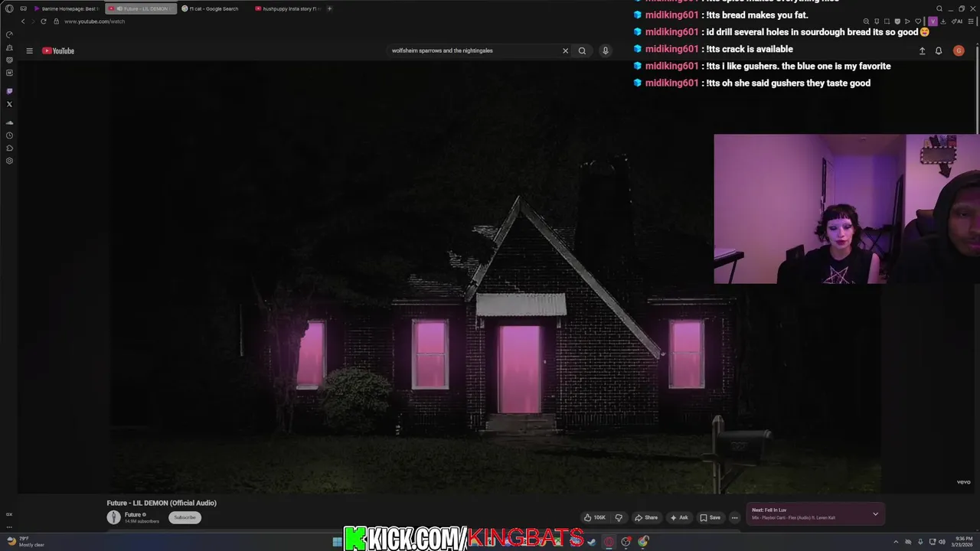Image resolution: width=980 pixels, height=551 pixels.
Task: Open the purple V extension
Action: (933, 21)
